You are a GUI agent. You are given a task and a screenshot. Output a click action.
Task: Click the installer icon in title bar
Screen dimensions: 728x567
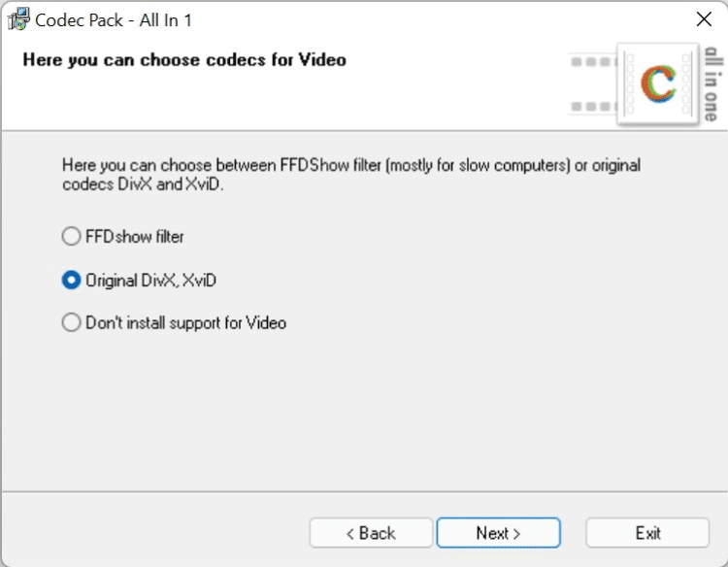[17, 18]
